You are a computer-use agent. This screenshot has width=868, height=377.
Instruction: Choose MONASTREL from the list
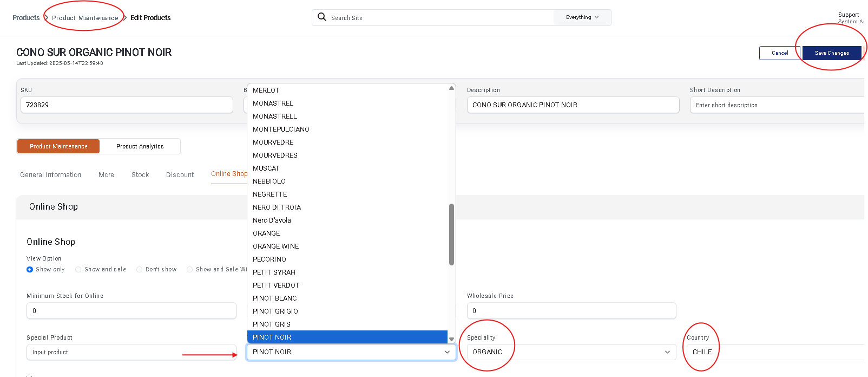click(x=347, y=103)
